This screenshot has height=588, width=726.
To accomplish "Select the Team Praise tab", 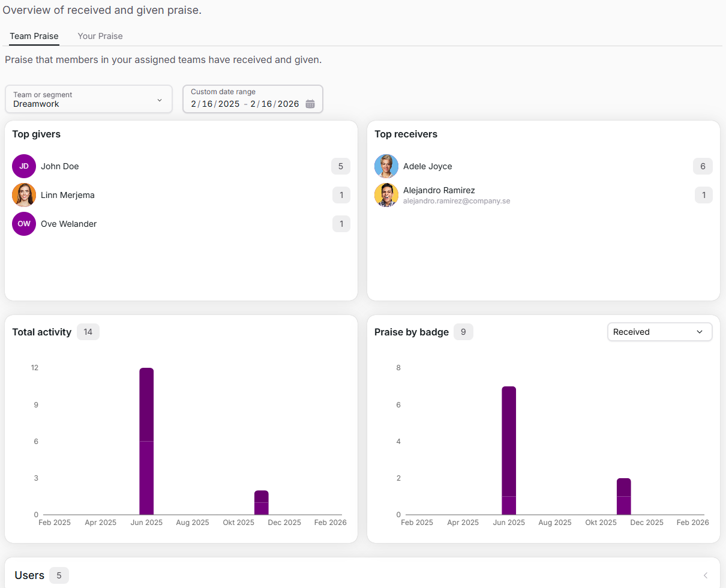I will click(34, 36).
